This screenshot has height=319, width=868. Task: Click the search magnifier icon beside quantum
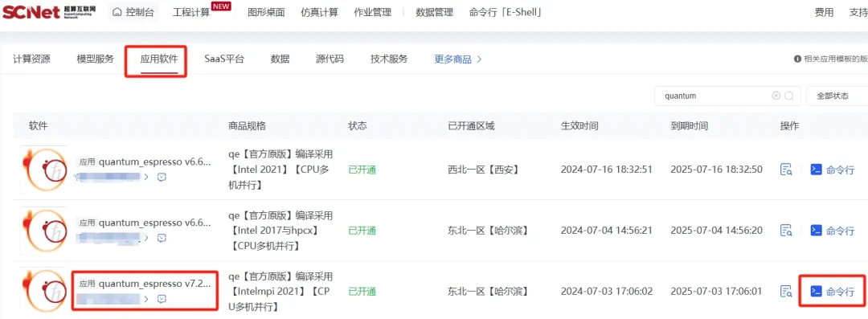(789, 96)
